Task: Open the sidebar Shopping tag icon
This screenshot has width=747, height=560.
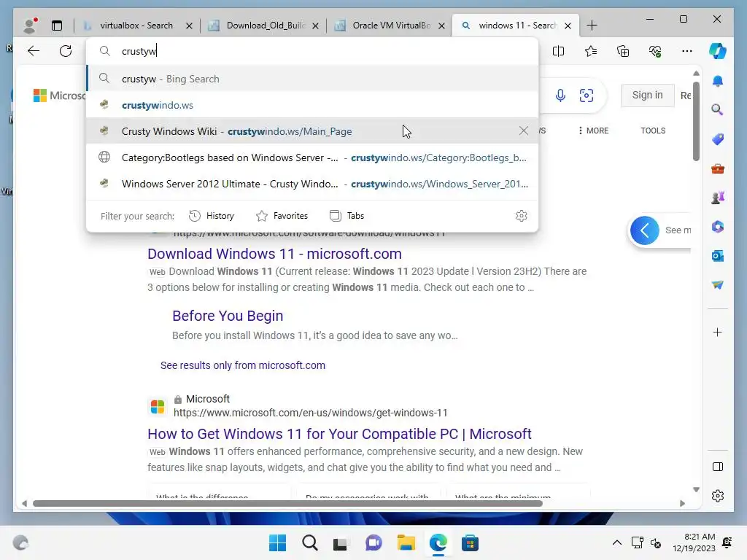Action: [718, 139]
